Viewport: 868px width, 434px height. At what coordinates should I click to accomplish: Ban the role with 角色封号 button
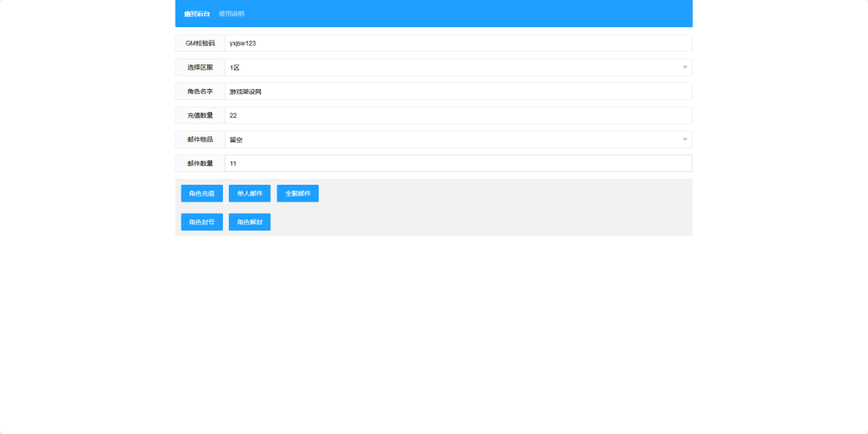coord(202,222)
